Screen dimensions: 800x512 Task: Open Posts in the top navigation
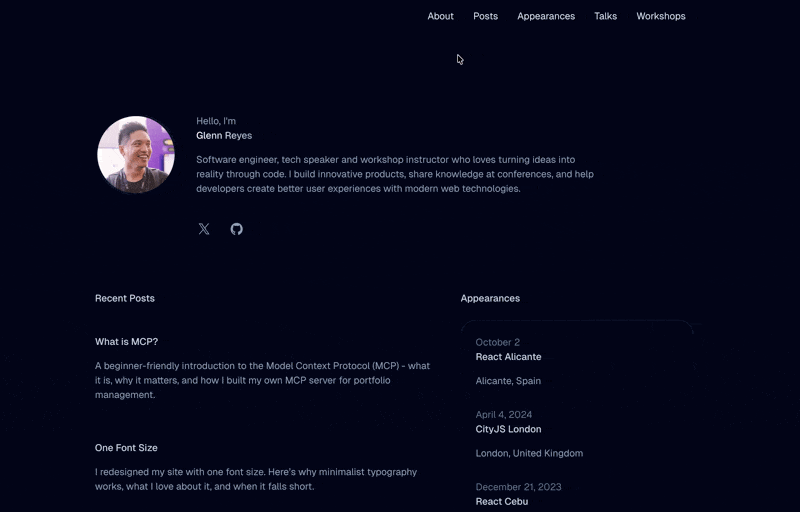[485, 16]
